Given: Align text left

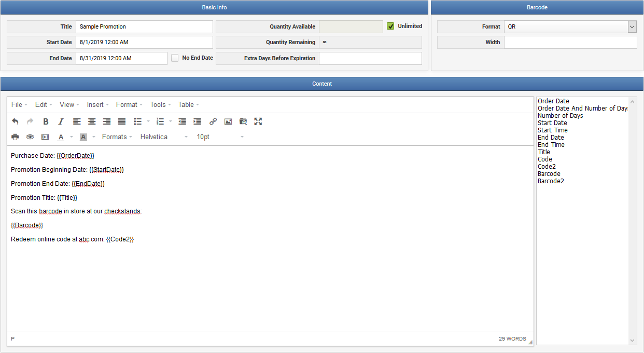Looking at the screenshot, I should point(77,121).
